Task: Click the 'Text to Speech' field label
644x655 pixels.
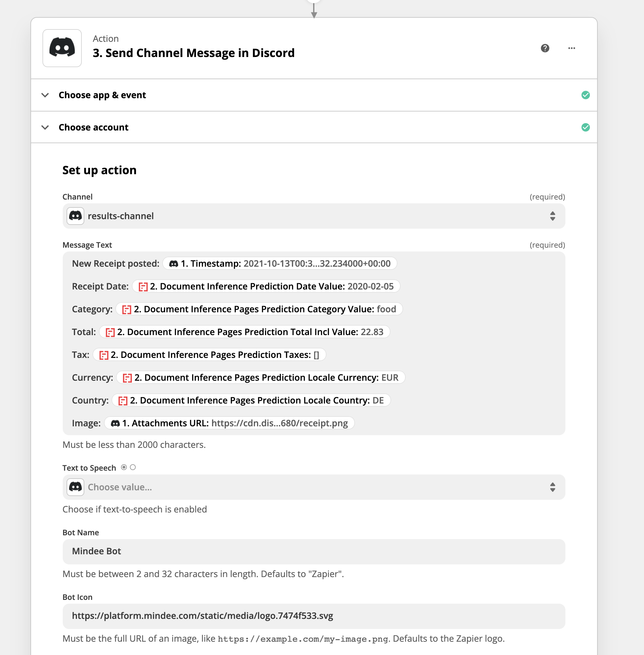Action: pos(89,467)
